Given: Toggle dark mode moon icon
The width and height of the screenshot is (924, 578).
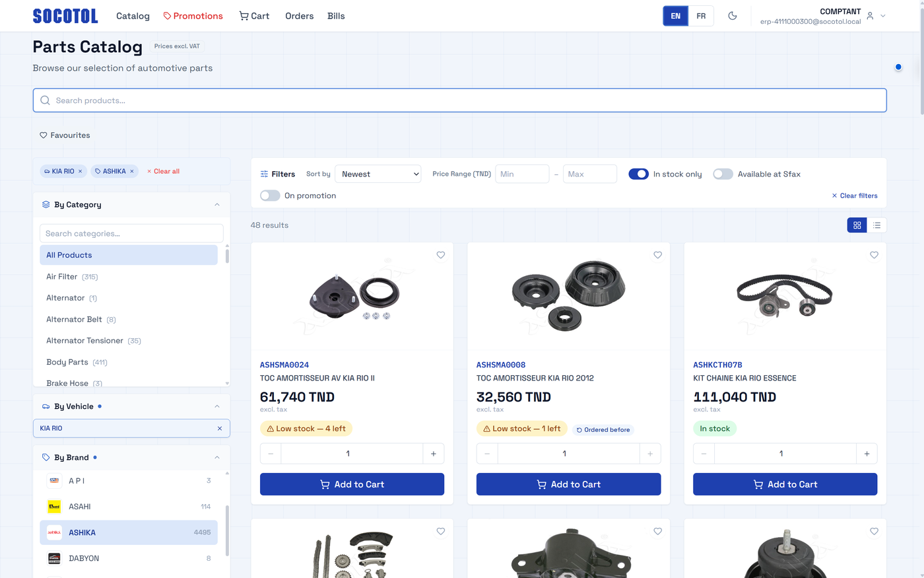Looking at the screenshot, I should [733, 16].
